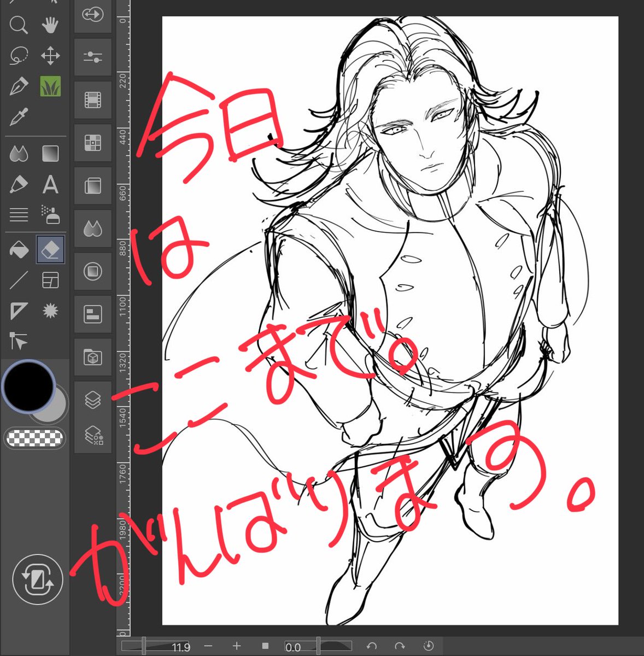Image resolution: width=644 pixels, height=656 pixels.
Task: Open the film strip animation palette
Action: tap(92, 99)
